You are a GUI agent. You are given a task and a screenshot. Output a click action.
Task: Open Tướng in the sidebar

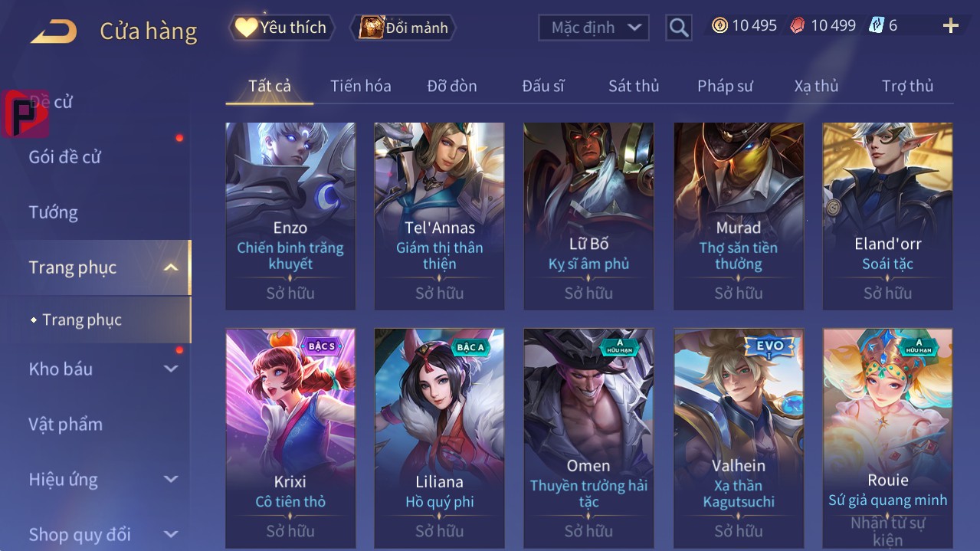(x=54, y=212)
